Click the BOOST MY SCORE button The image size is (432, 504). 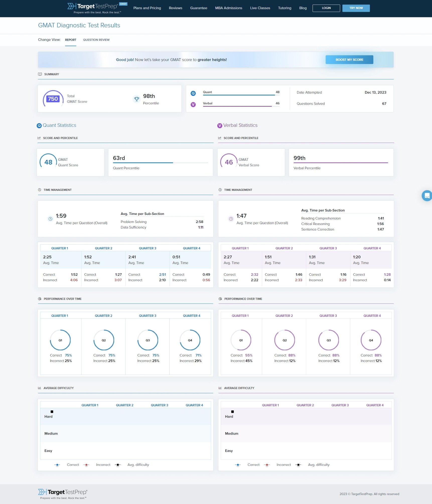click(x=349, y=60)
